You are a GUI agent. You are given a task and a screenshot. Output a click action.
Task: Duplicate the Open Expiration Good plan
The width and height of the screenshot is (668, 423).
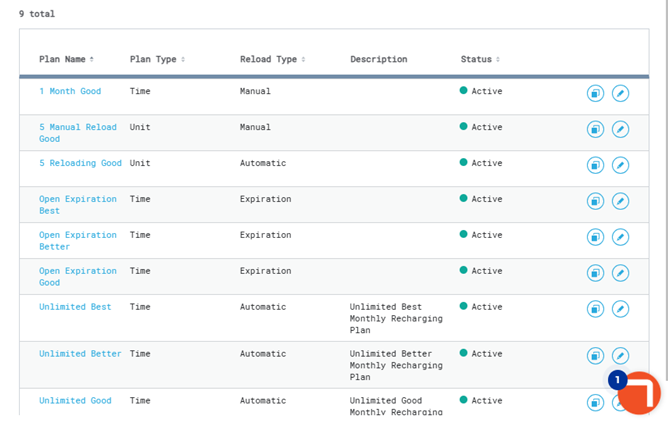pyautogui.click(x=595, y=273)
